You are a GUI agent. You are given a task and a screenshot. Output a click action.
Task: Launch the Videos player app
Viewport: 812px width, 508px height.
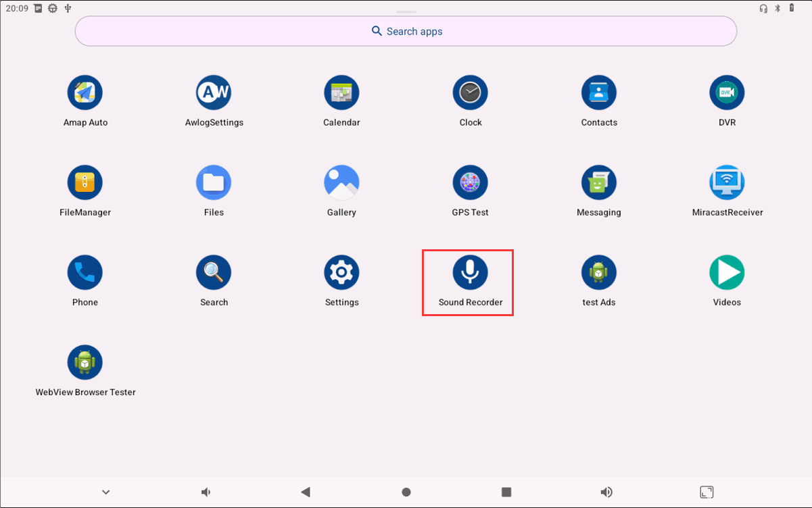coord(727,272)
